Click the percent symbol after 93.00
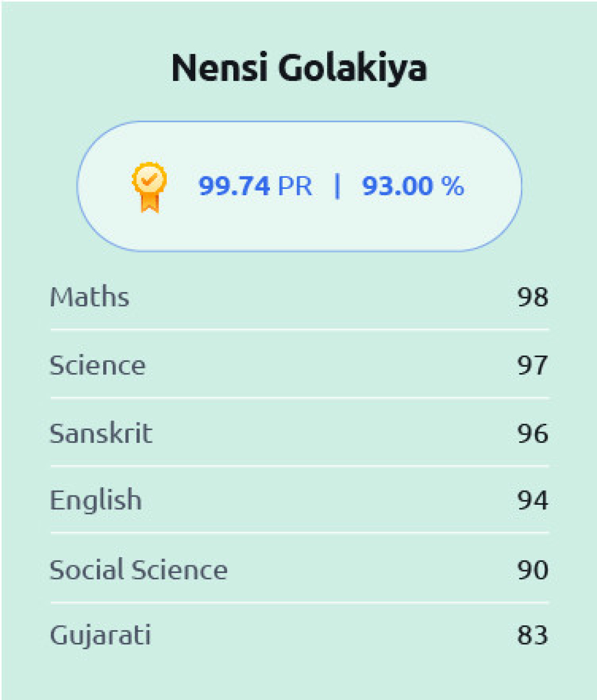597x700 pixels. pyautogui.click(x=452, y=187)
